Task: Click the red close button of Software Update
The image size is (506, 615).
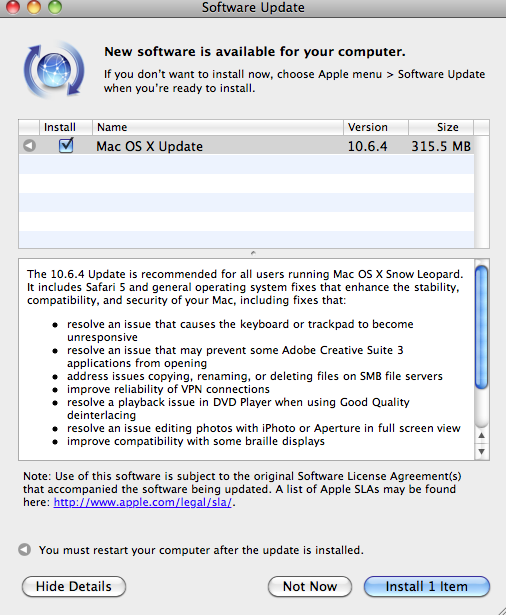Action: [13, 7]
